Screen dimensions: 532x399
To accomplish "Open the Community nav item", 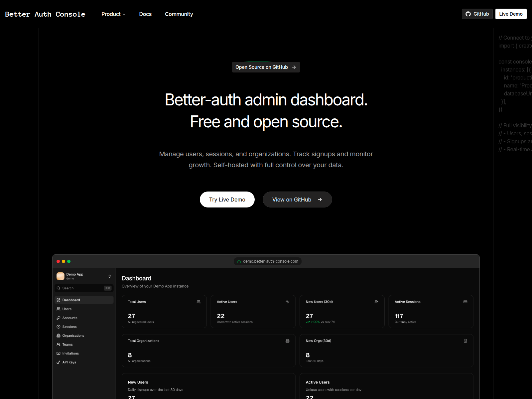I will pyautogui.click(x=179, y=14).
